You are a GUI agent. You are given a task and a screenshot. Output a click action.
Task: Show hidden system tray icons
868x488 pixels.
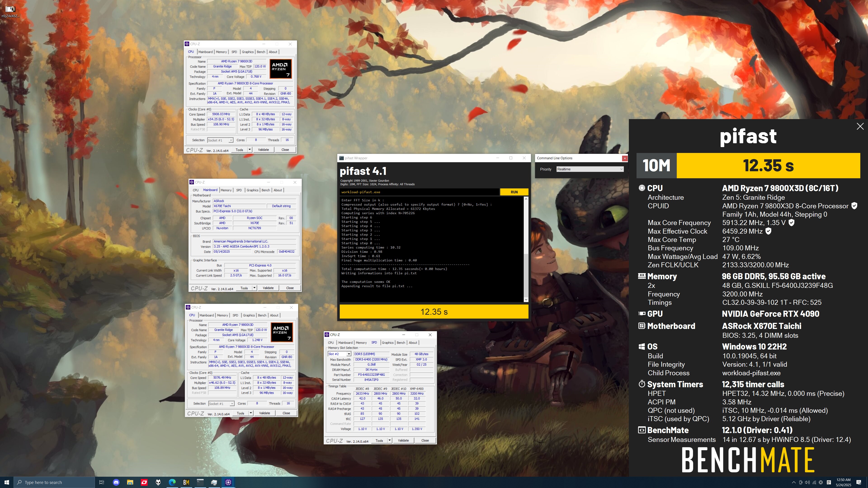(794, 482)
